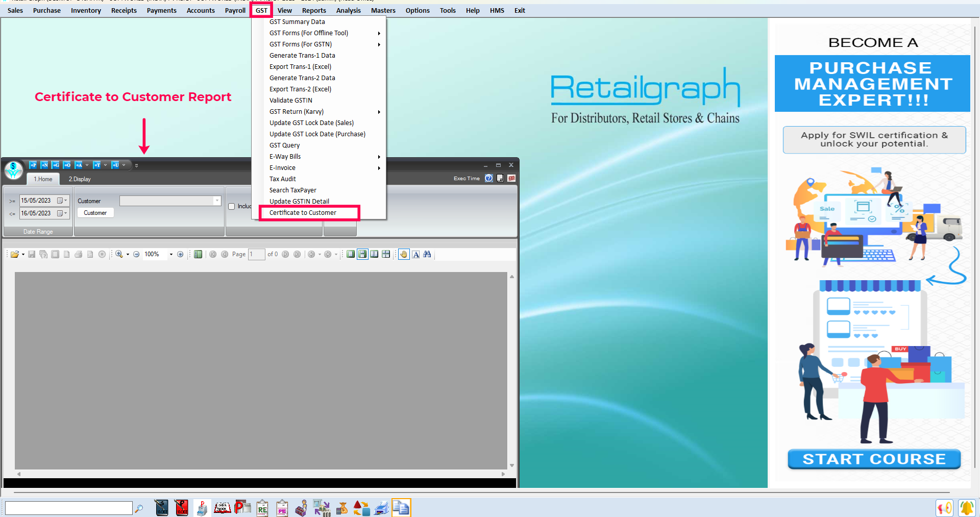980x517 pixels.
Task: Open the binoculars find tool
Action: point(427,254)
